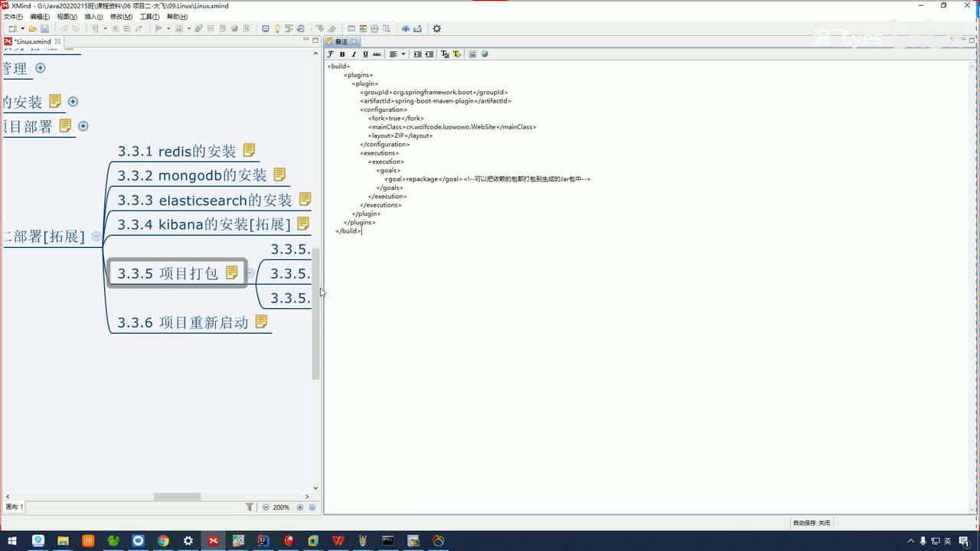980x551 pixels.
Task: Pick the notes text foreground color
Action: coord(445,54)
